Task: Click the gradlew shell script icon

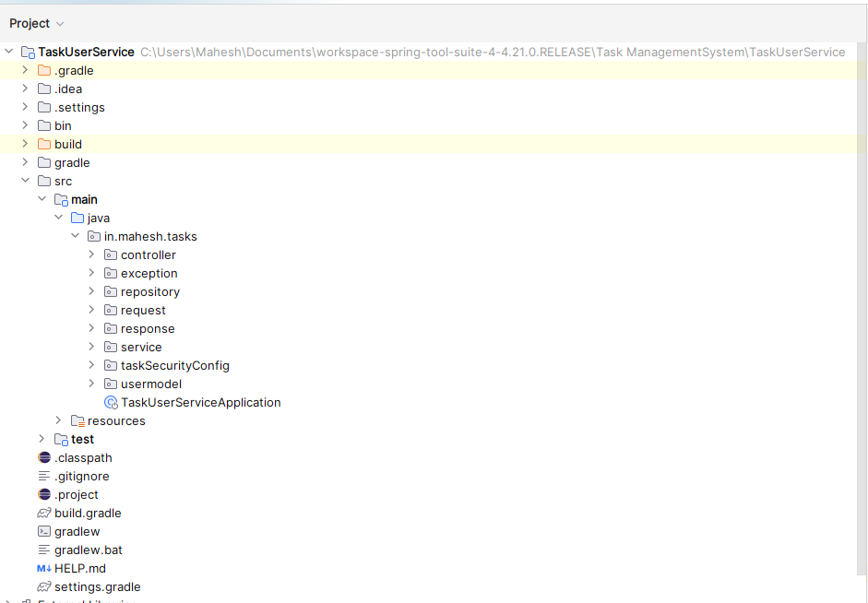Action: point(44,532)
